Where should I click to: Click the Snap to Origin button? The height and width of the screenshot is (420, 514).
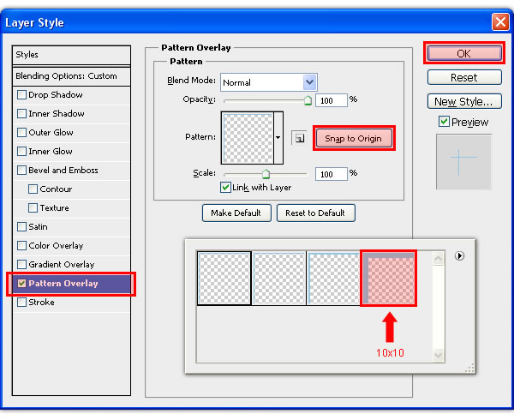(x=353, y=138)
